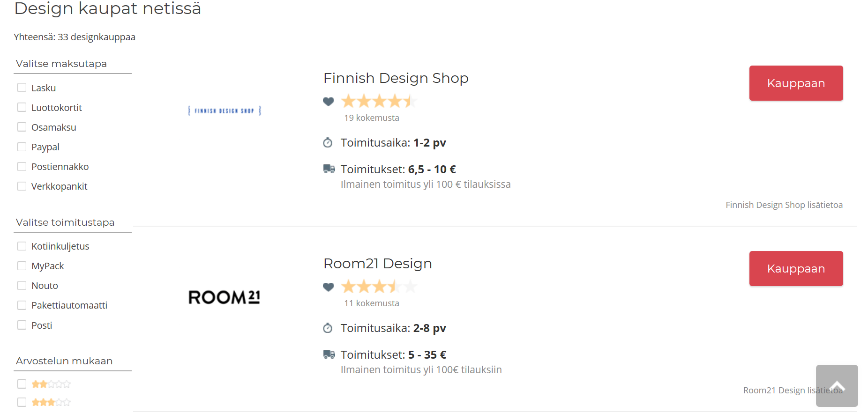The width and height of the screenshot is (868, 413).
Task: Enable the Paypal payment filter
Action: (22, 147)
